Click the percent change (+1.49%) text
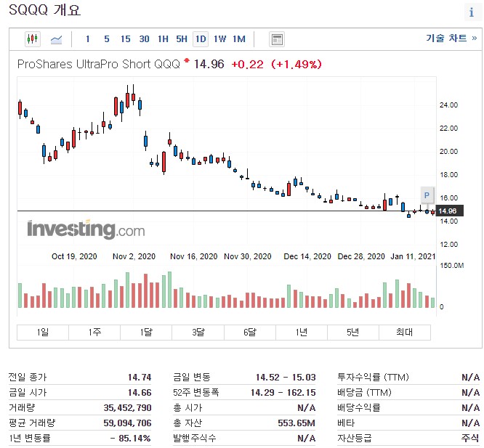484x448 pixels. pos(297,65)
